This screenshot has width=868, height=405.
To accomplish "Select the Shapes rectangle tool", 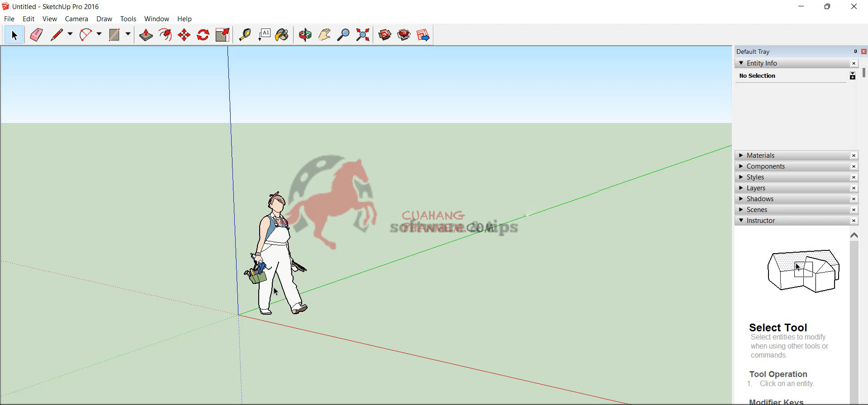I will 114,35.
